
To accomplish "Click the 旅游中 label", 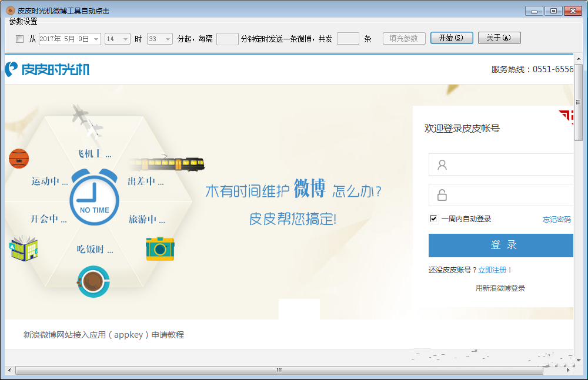I will pyautogui.click(x=146, y=220).
